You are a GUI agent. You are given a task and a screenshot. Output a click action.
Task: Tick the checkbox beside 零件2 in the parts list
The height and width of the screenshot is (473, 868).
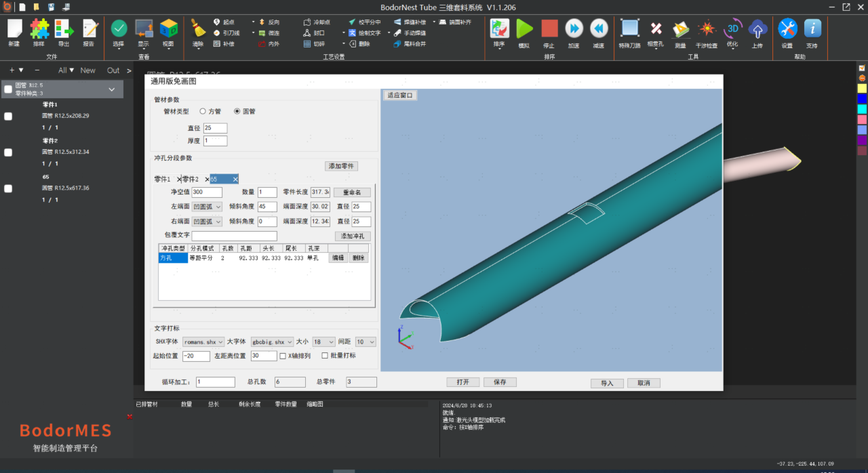click(x=8, y=152)
